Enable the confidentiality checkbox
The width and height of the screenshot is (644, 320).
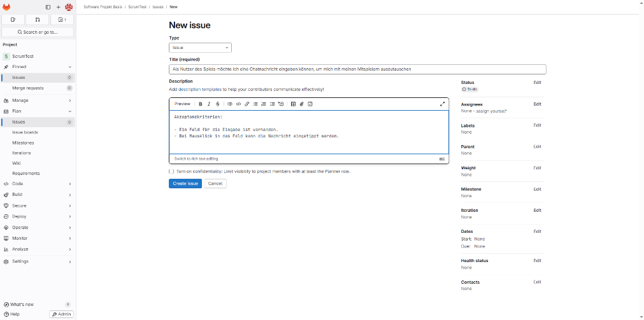pyautogui.click(x=171, y=171)
